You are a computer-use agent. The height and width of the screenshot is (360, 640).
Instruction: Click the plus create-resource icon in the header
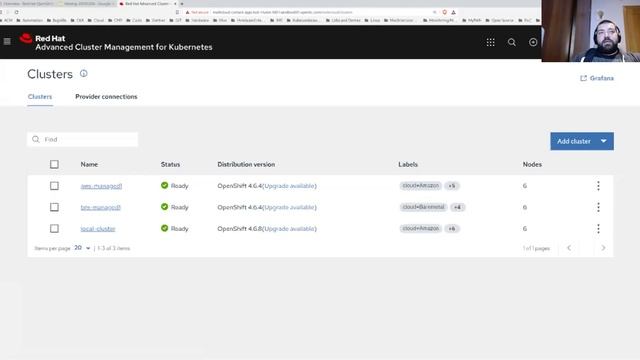[x=533, y=42]
